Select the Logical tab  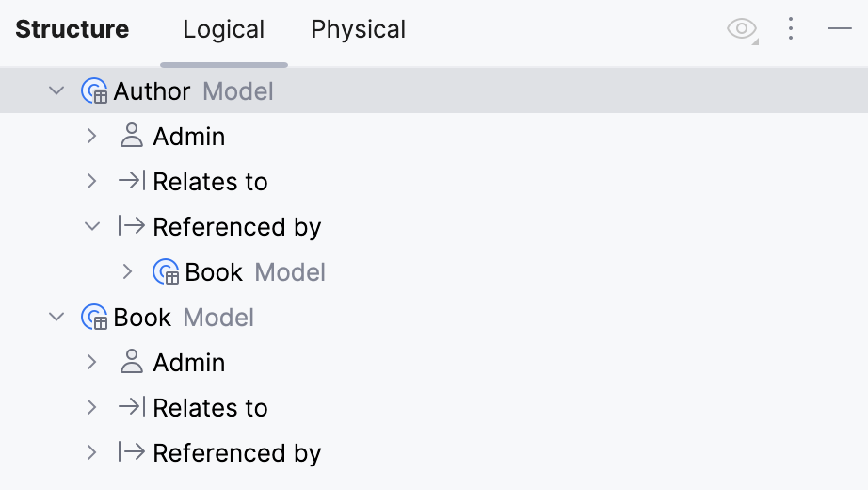tap(224, 29)
